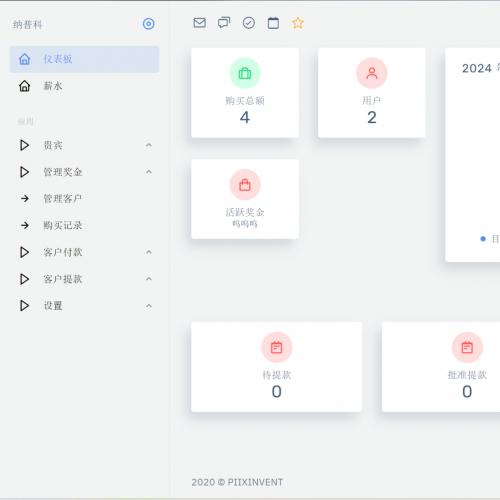Open the chat bubbles icon

(224, 23)
